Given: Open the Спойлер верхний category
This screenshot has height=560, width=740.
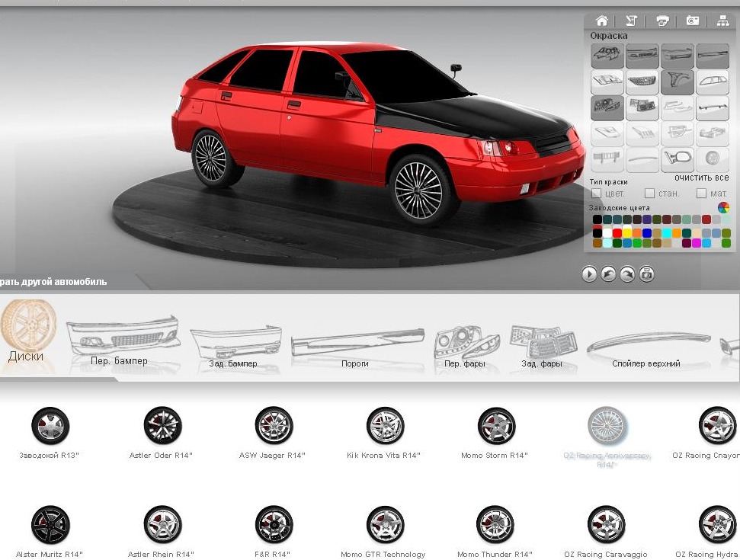Looking at the screenshot, I should [648, 350].
